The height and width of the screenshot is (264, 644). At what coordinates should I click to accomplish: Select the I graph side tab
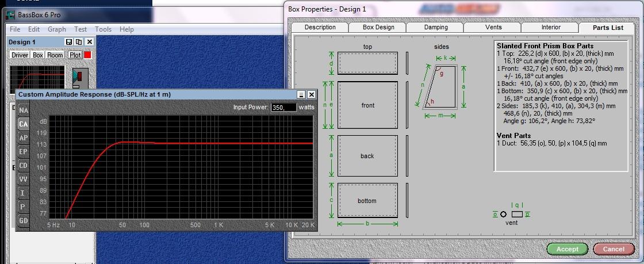pyautogui.click(x=24, y=193)
